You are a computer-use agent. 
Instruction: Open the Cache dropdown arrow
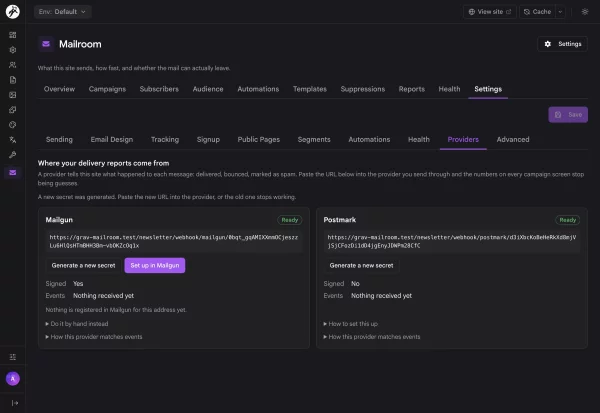(x=560, y=12)
